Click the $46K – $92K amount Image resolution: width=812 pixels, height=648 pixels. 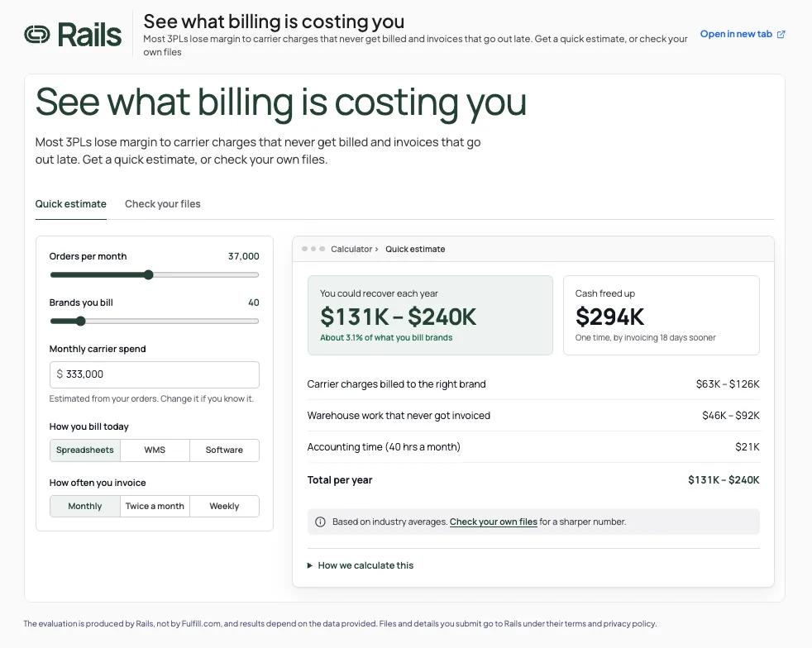[731, 416]
